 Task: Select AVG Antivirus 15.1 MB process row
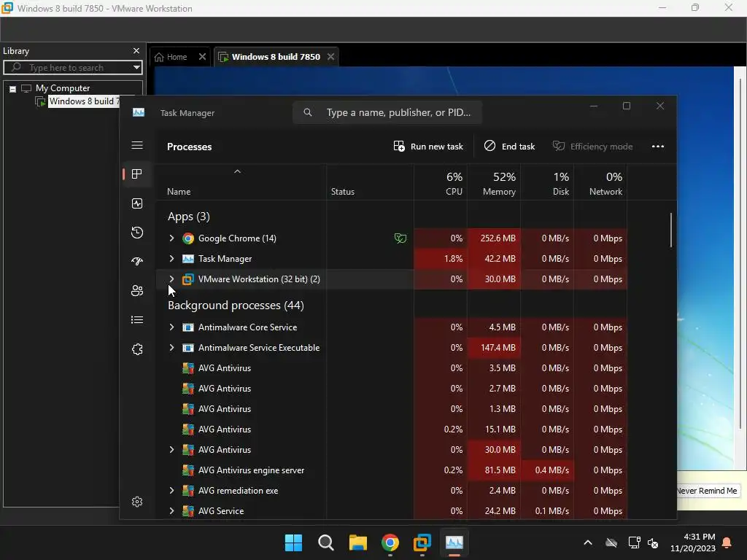(391, 429)
